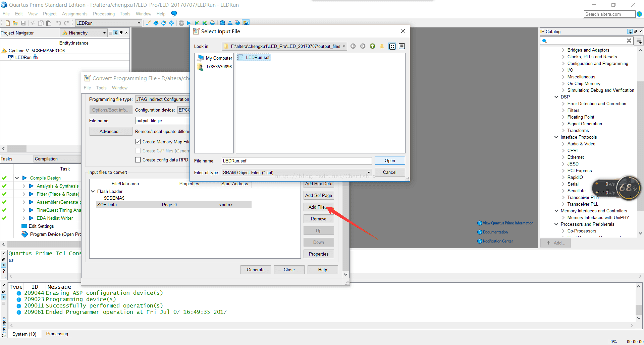Clear the IP Catalog search box
644x345 pixels.
[x=629, y=41]
